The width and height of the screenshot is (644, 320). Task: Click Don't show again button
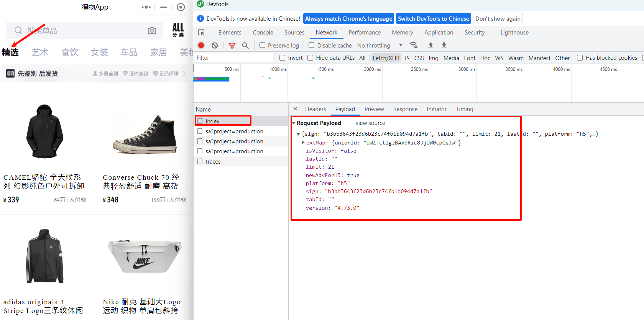pyautogui.click(x=498, y=18)
